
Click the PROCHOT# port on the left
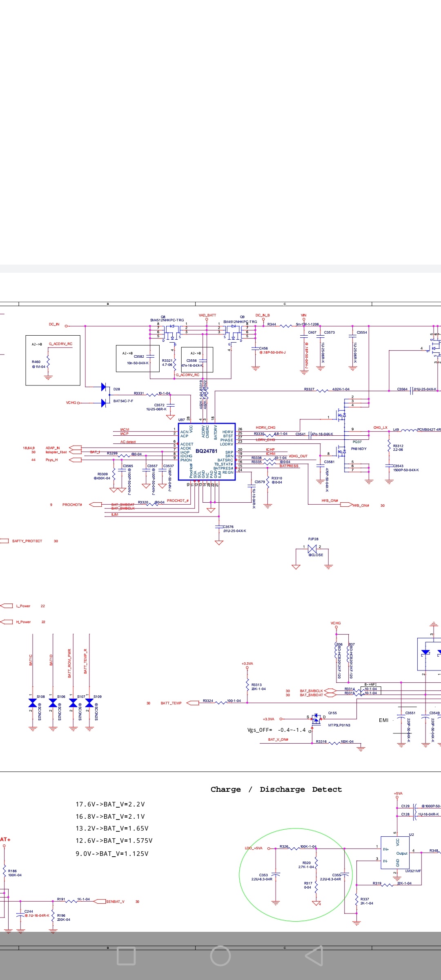point(72,505)
